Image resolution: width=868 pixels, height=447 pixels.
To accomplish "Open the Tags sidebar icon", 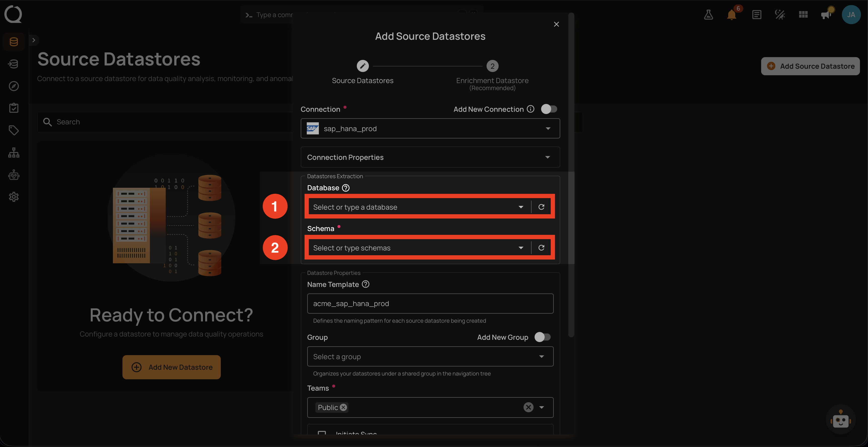I will (x=14, y=130).
